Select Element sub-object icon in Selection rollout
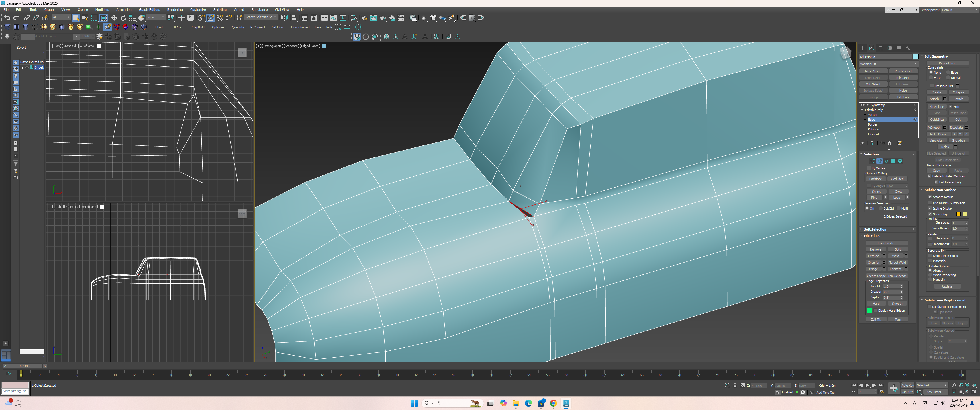This screenshot has width=980, height=410. tap(900, 161)
